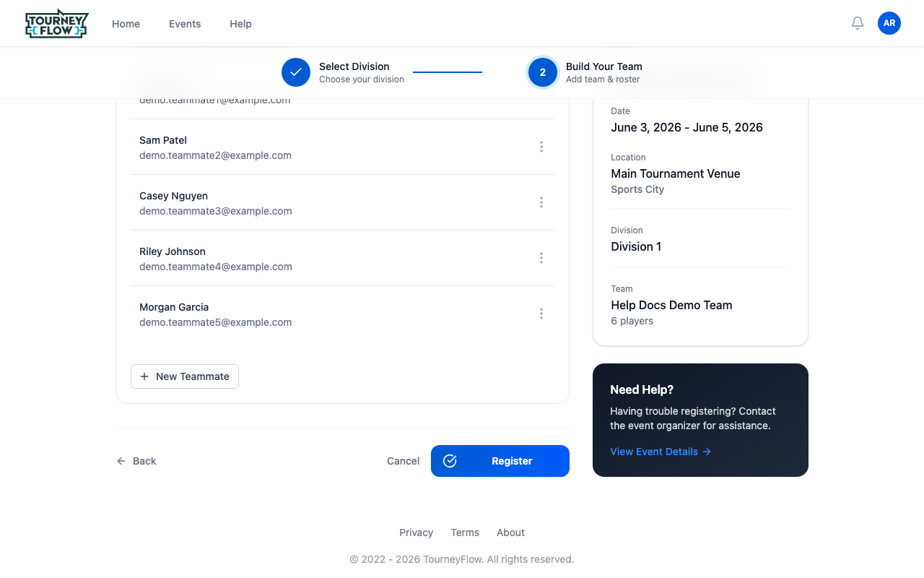Click email demo.teammate3@example.com

click(x=216, y=211)
